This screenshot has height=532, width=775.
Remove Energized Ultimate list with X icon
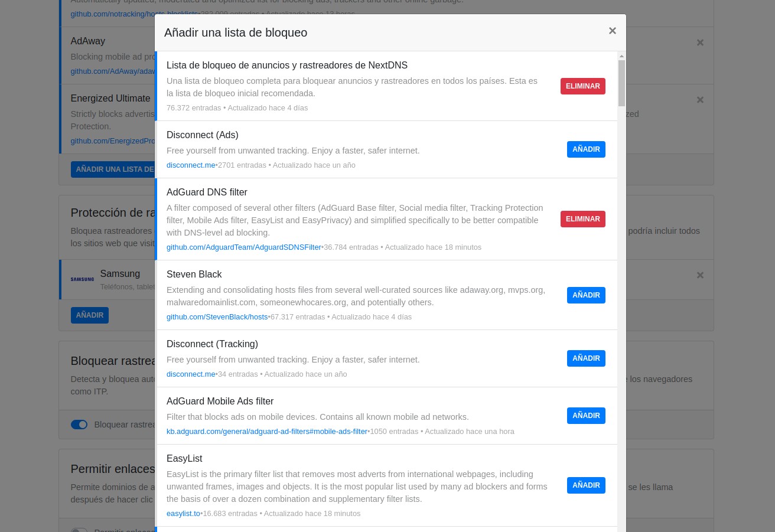point(700,100)
